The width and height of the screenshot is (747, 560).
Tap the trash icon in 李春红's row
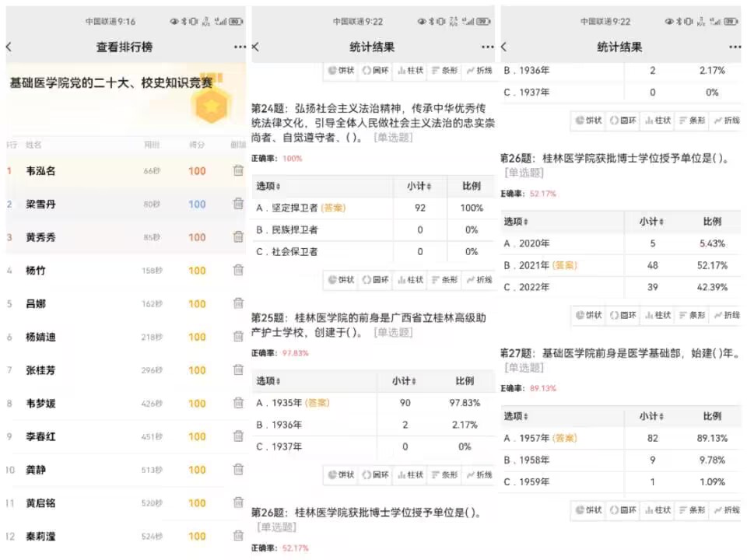coord(238,436)
